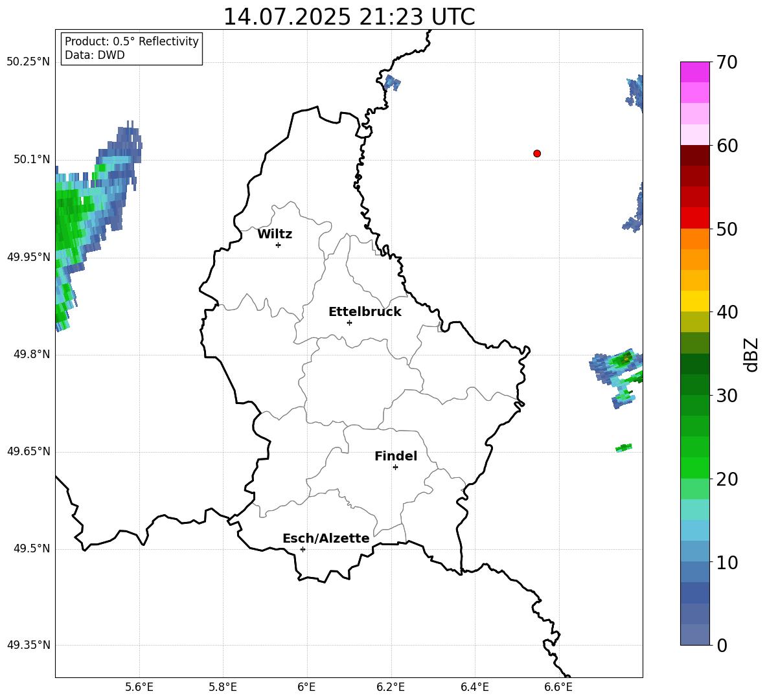Click the 6.4°E longitude label

point(474,687)
